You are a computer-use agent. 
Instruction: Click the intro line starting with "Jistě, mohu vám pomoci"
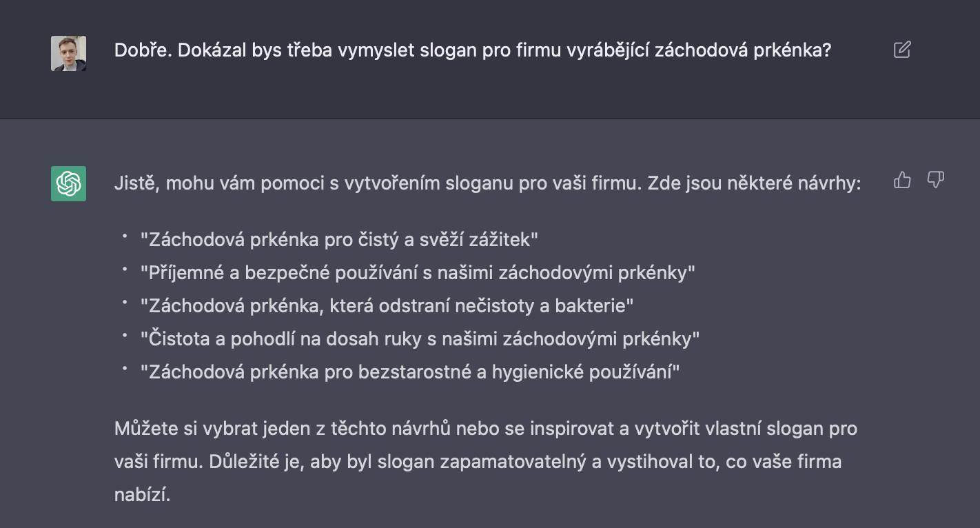pyautogui.click(x=488, y=183)
